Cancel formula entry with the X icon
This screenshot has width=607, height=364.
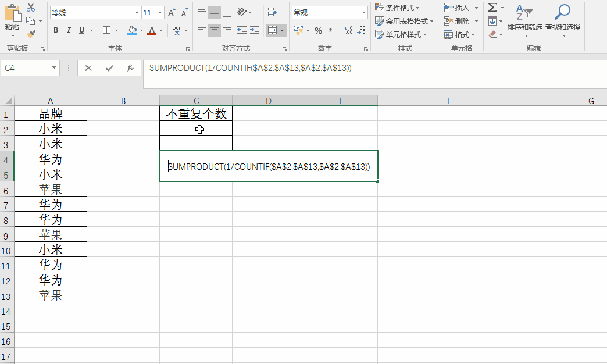coord(88,68)
